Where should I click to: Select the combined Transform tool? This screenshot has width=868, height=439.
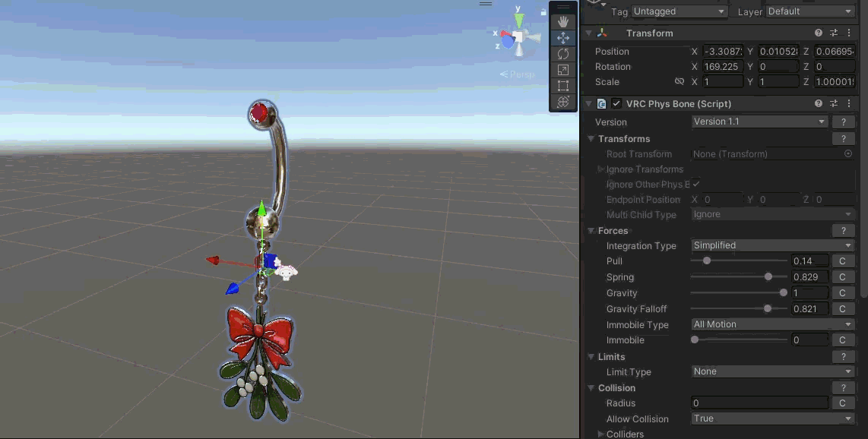[563, 102]
